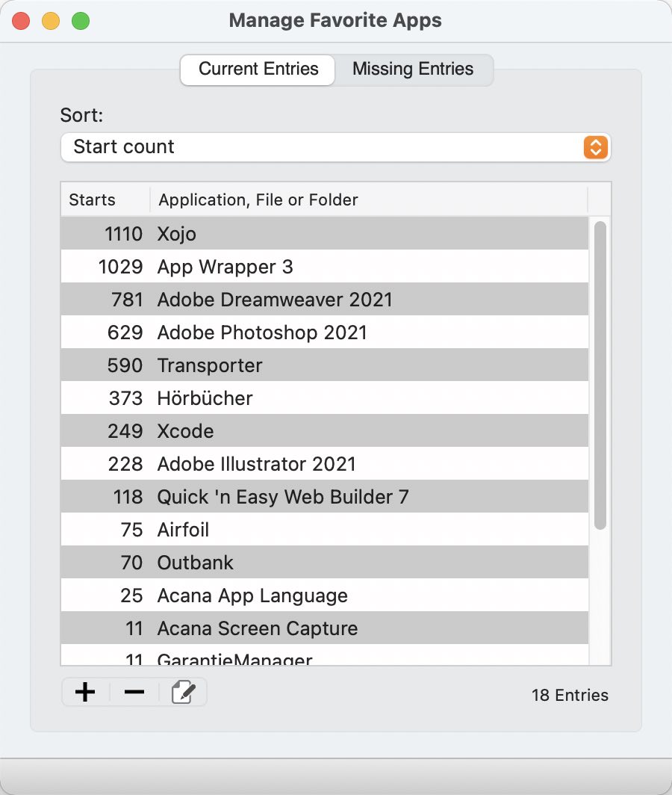672x795 pixels.
Task: Minimize the window with the yellow button
Action: pos(51,21)
